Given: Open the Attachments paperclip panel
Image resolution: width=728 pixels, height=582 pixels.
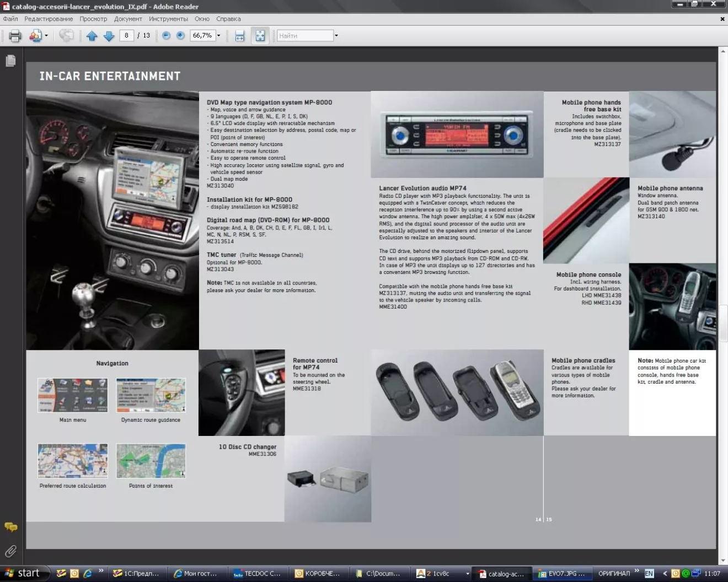Looking at the screenshot, I should [10, 551].
